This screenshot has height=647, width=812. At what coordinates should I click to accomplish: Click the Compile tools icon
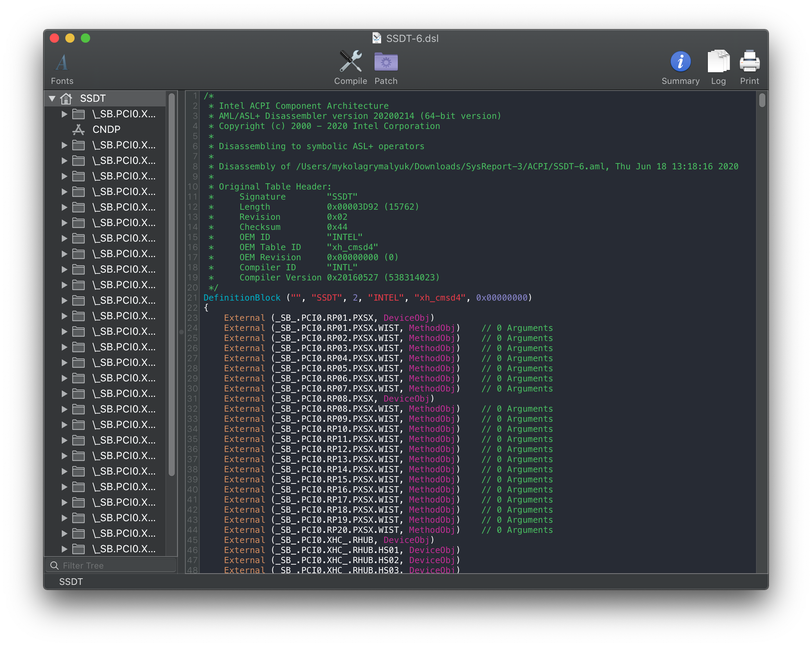pos(350,62)
